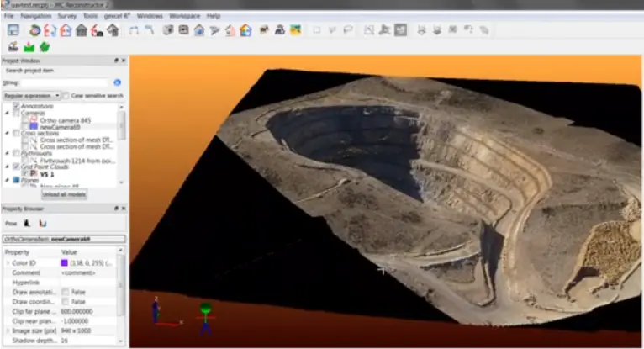This screenshot has width=644, height=349.
Task: Click the red outlined house toolbar icon
Action: [x=66, y=30]
